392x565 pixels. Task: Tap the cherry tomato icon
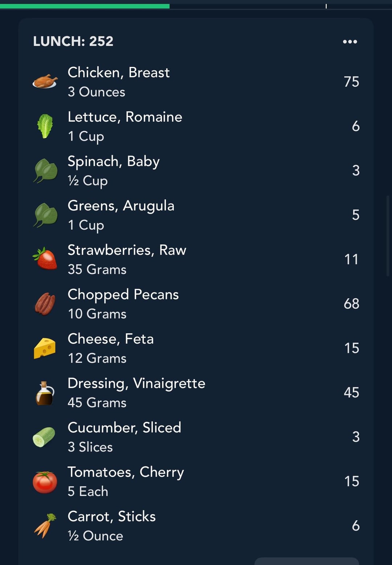click(x=45, y=482)
